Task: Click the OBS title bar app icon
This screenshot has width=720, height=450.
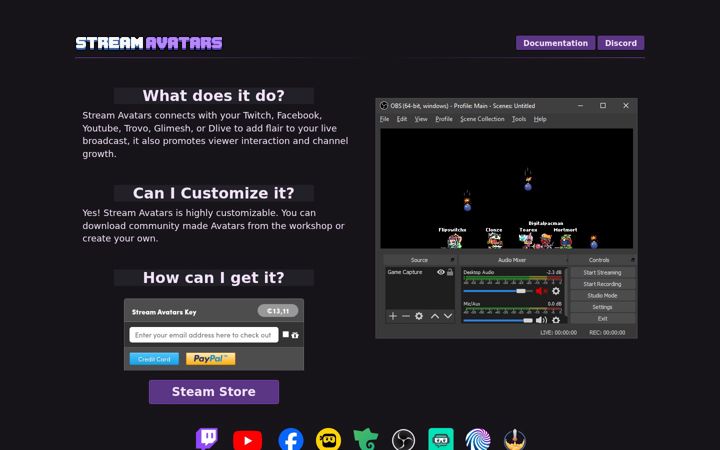Action: click(x=384, y=106)
